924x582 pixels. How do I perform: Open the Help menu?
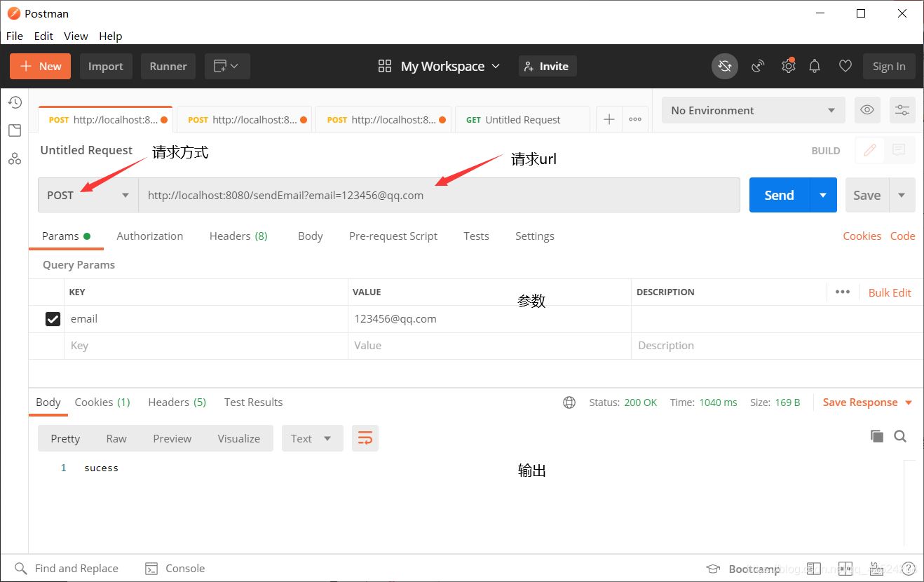tap(111, 36)
